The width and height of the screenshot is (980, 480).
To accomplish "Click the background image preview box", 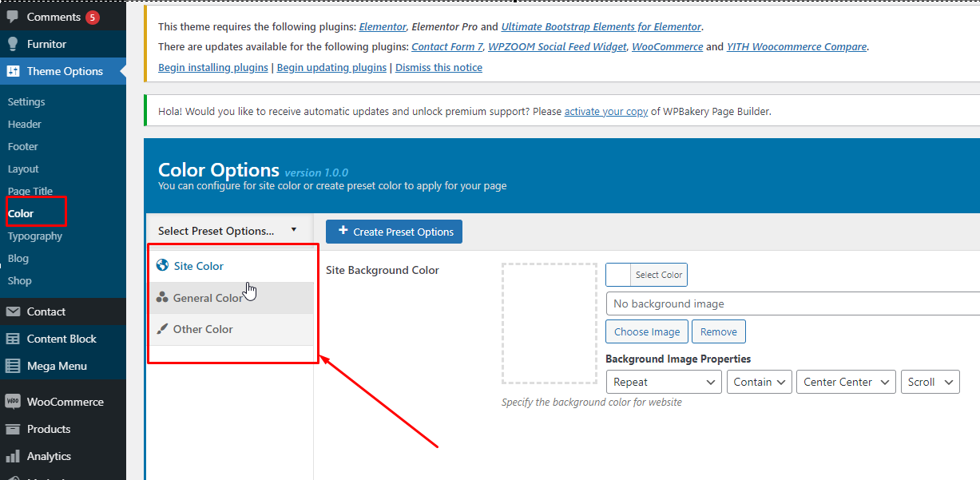I will [550, 323].
